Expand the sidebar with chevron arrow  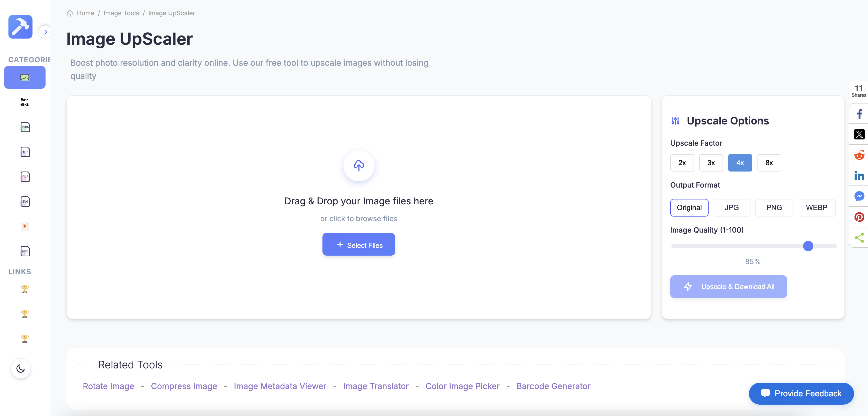(x=45, y=32)
